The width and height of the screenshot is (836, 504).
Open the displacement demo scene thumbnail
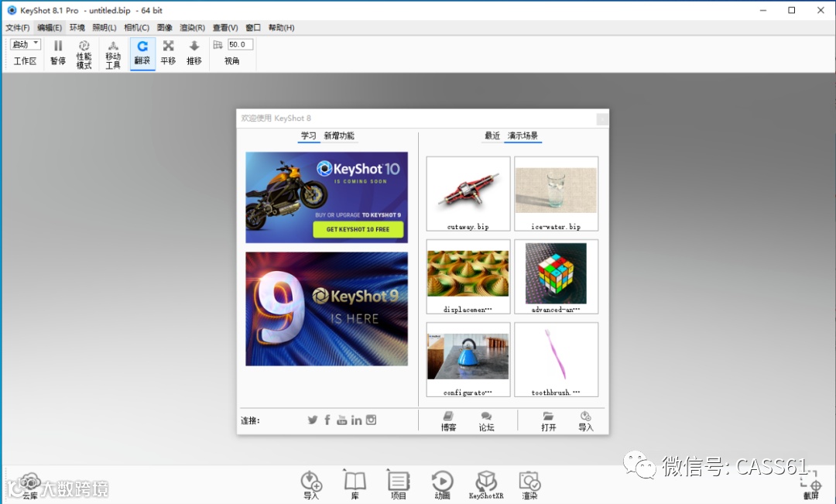coord(468,276)
